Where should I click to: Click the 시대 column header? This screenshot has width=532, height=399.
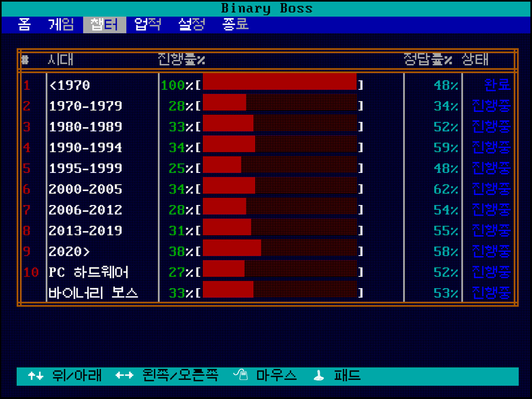61,59
